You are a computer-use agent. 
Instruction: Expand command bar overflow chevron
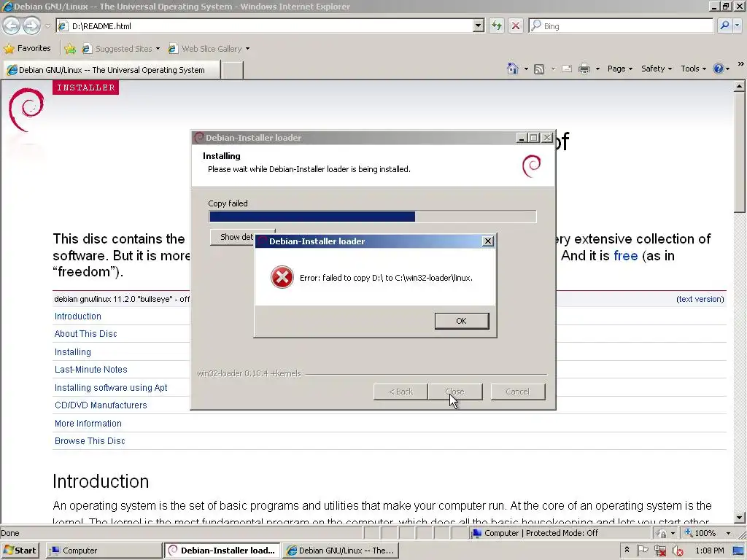[x=741, y=63]
